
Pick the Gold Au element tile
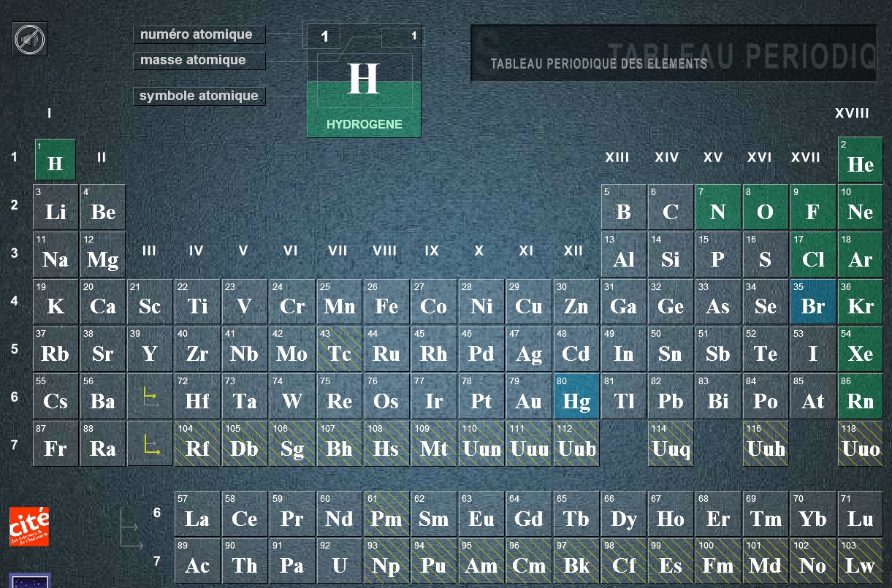[528, 397]
